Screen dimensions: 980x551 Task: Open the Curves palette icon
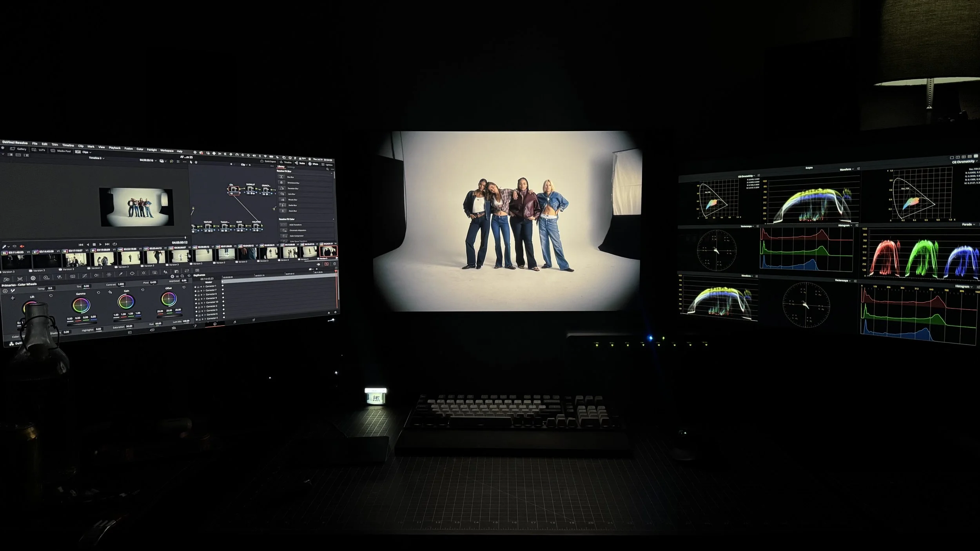pos(84,276)
